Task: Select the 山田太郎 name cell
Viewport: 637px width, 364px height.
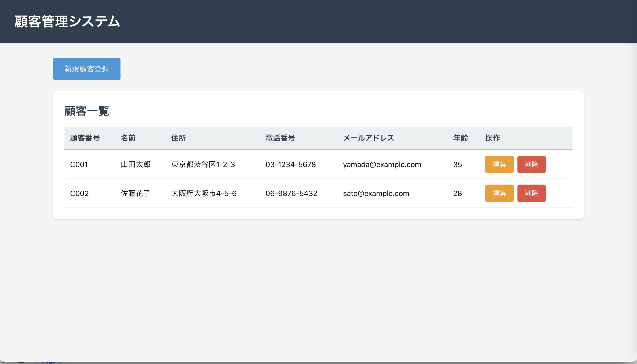Action: 135,164
